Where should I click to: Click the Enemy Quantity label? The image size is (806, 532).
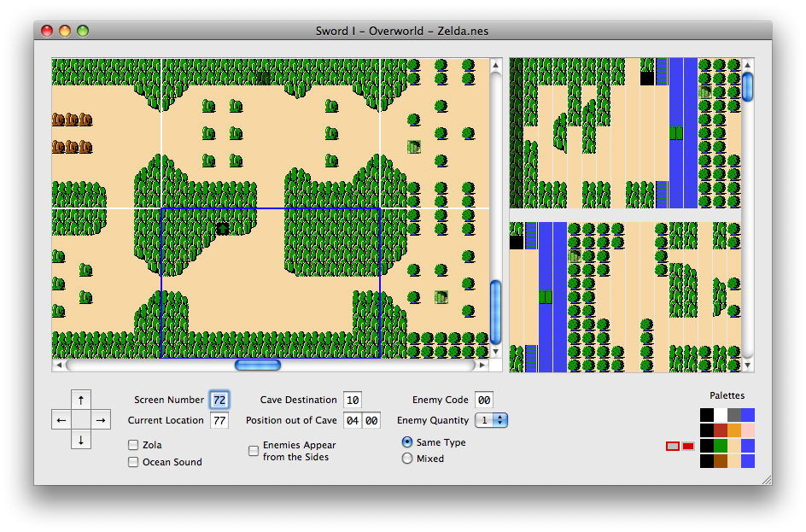(433, 420)
